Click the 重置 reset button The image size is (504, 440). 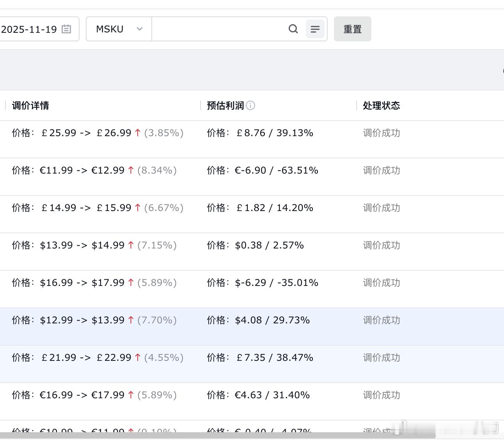click(353, 29)
